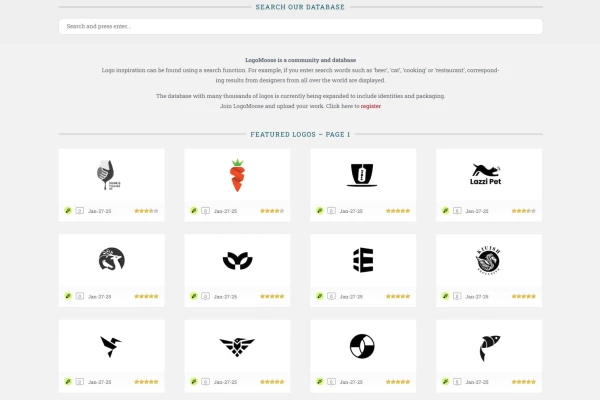This screenshot has height=400, width=600.
Task: Click green leaf icon under segmented circle logo
Action: point(320,381)
